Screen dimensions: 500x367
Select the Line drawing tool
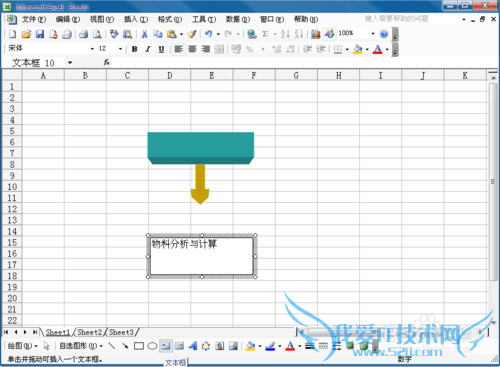coord(112,346)
